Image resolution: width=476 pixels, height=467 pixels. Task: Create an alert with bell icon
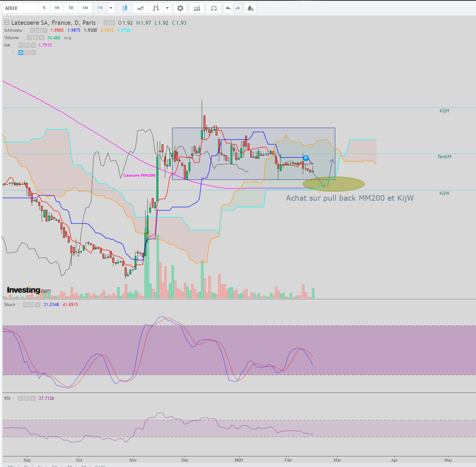(250, 8)
